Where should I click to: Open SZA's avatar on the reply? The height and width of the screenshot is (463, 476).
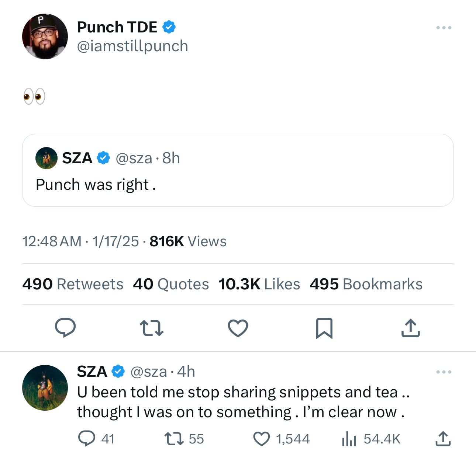click(x=45, y=388)
